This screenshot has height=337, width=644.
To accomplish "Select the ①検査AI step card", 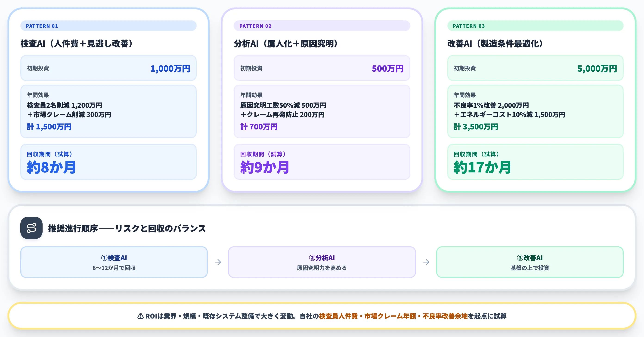I will pos(114,262).
